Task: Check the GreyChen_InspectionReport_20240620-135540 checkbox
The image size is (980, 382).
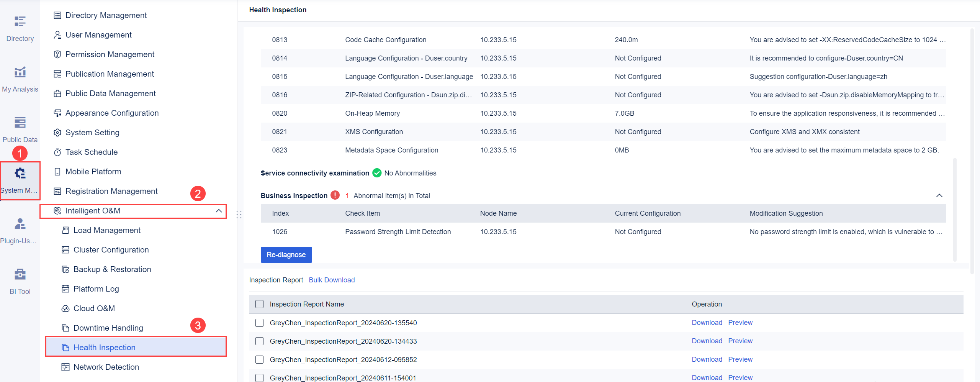Action: pos(260,323)
